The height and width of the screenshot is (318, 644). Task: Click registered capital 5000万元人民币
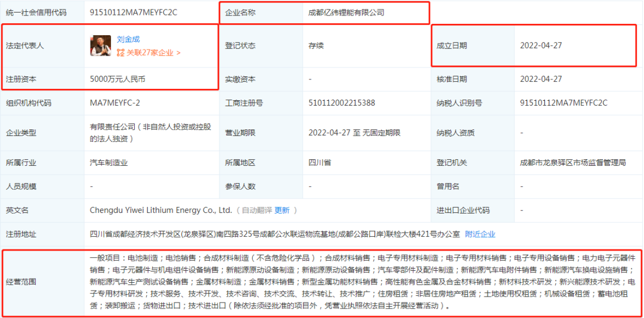[x=117, y=79]
